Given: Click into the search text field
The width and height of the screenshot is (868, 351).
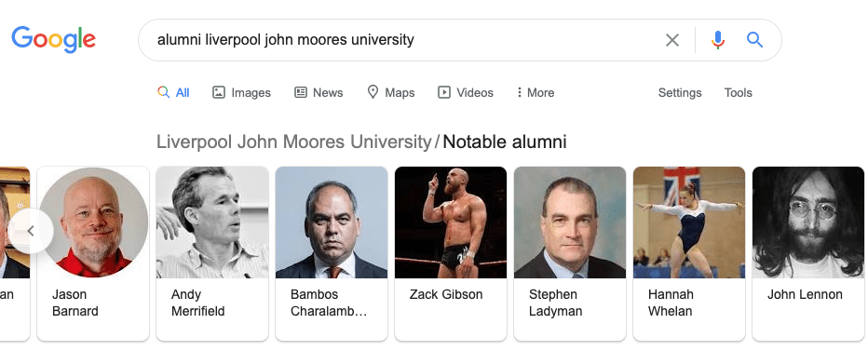Looking at the screenshot, I should pos(404,40).
